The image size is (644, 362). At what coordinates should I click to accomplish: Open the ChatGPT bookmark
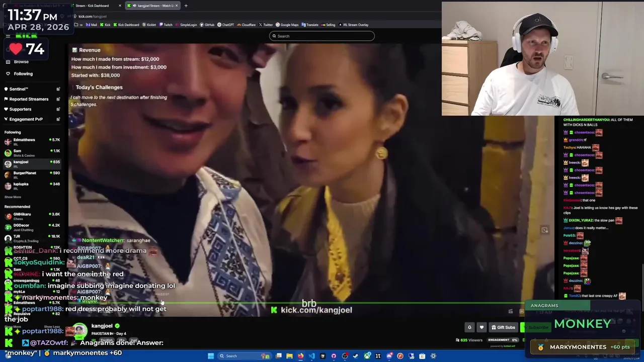[x=226, y=25]
